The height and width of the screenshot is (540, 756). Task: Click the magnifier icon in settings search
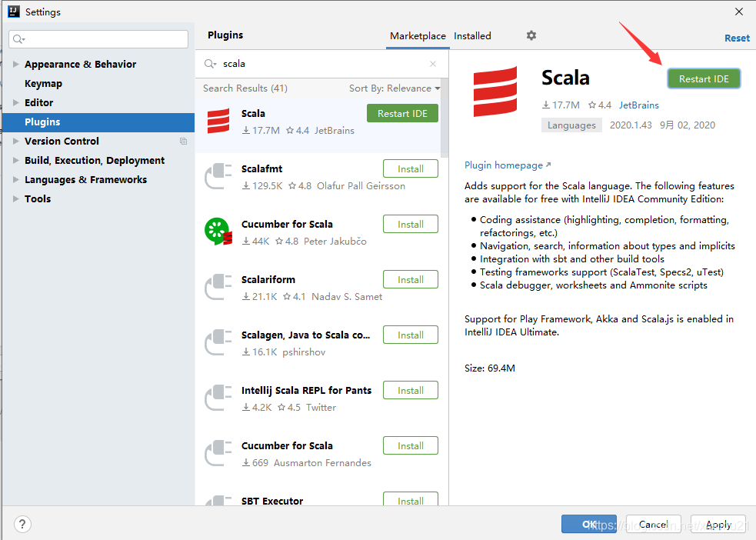18,39
